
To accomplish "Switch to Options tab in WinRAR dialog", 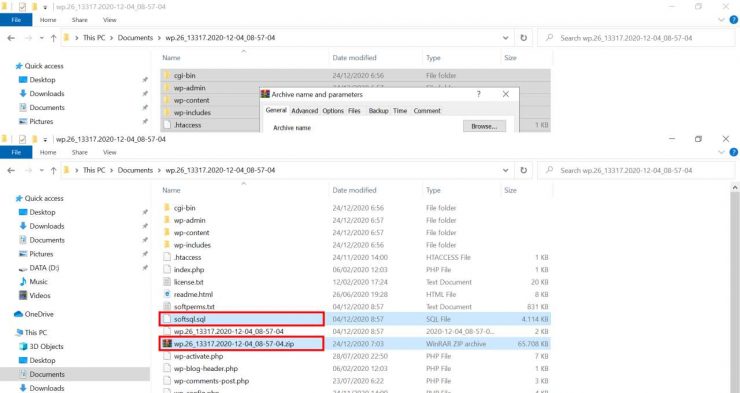I will coord(333,111).
